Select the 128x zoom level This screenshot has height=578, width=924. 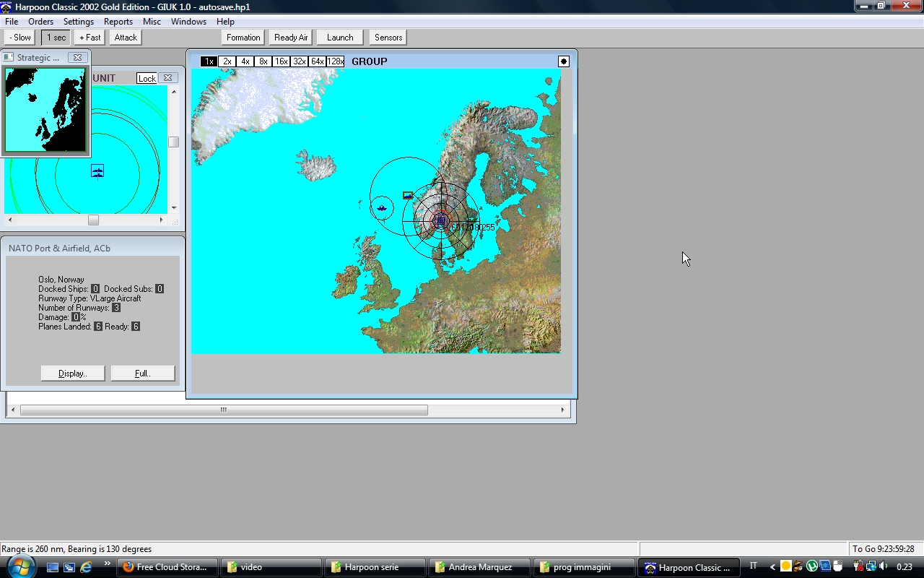[335, 61]
